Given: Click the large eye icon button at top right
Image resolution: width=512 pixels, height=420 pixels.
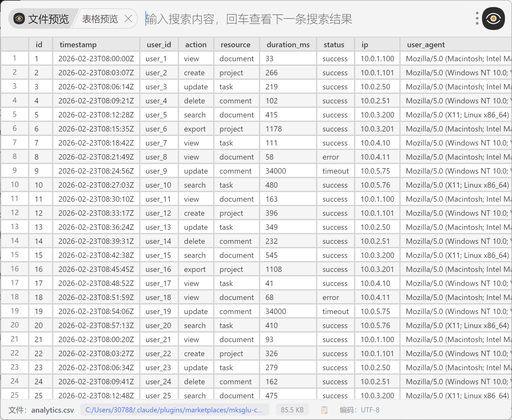Looking at the screenshot, I should 493,19.
